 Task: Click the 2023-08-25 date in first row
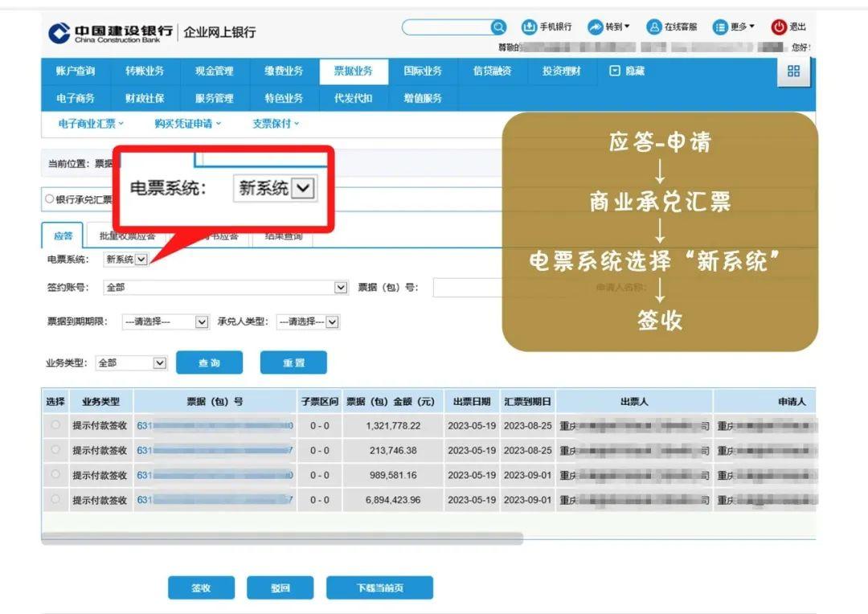[527, 426]
